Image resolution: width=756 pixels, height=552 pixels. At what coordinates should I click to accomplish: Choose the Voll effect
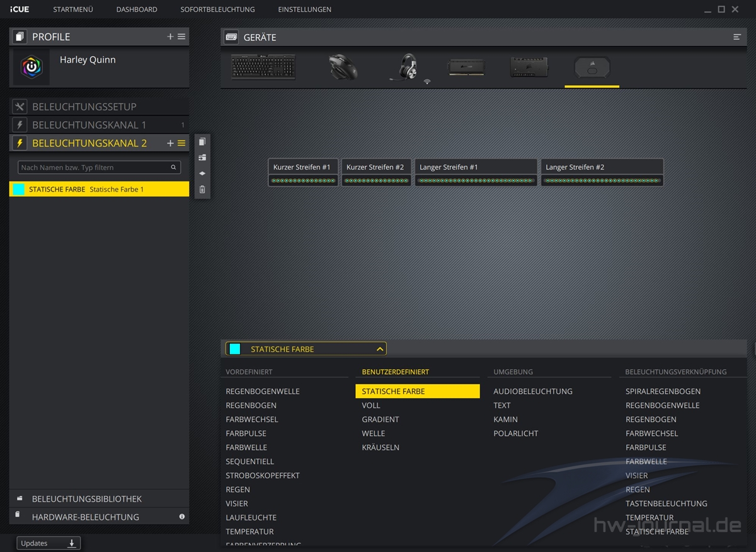[x=371, y=405]
